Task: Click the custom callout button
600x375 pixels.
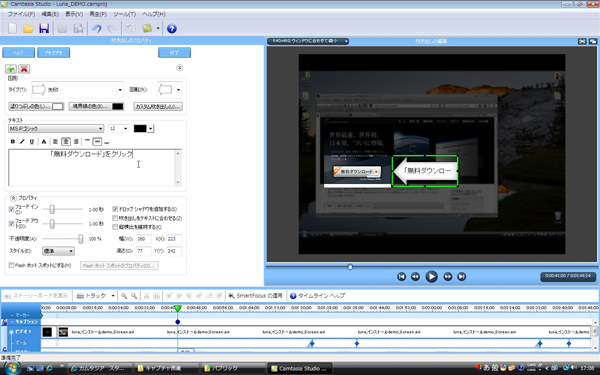Action: point(158,106)
